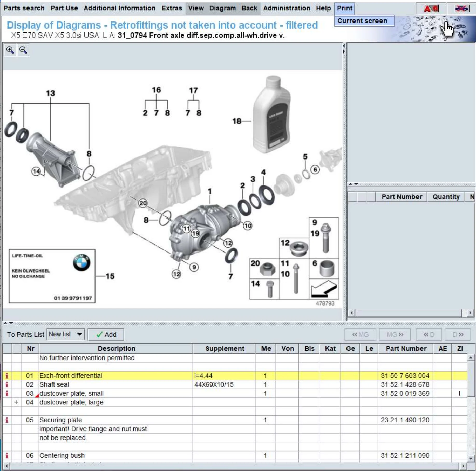Screen dimensions: 476x471
Task: Open info icon for Exch-front differential row
Action: 7,376
